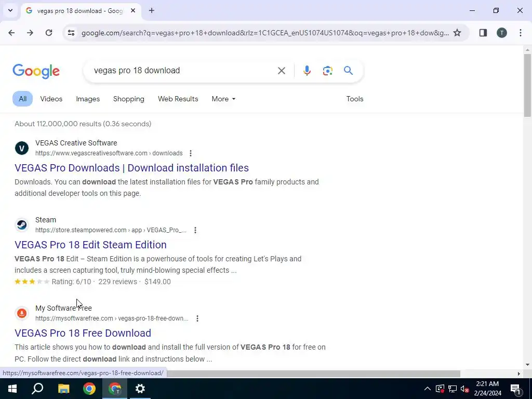Expand the More filters dropdown
This screenshot has width=532, height=399.
pyautogui.click(x=223, y=99)
